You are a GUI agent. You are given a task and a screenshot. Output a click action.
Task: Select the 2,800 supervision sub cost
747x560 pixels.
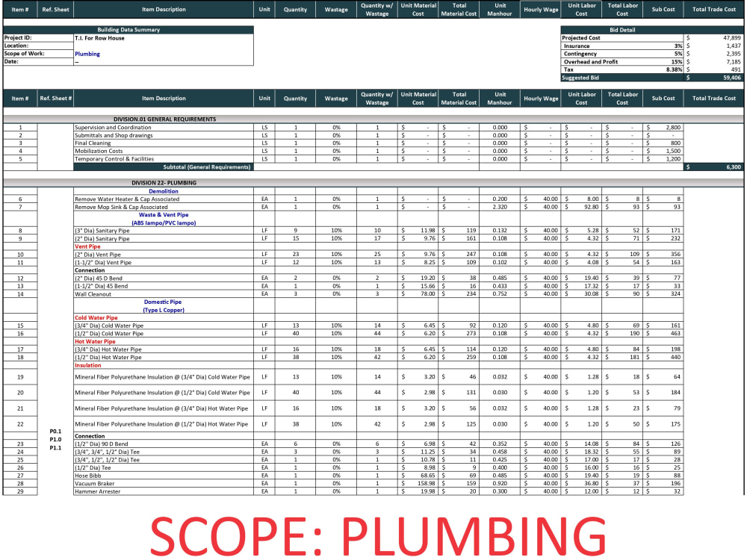click(673, 127)
